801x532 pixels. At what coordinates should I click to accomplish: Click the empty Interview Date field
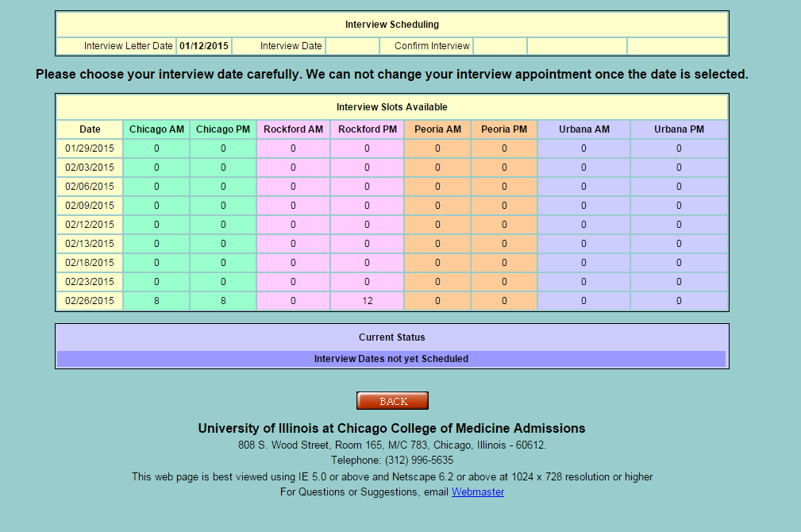(x=352, y=46)
